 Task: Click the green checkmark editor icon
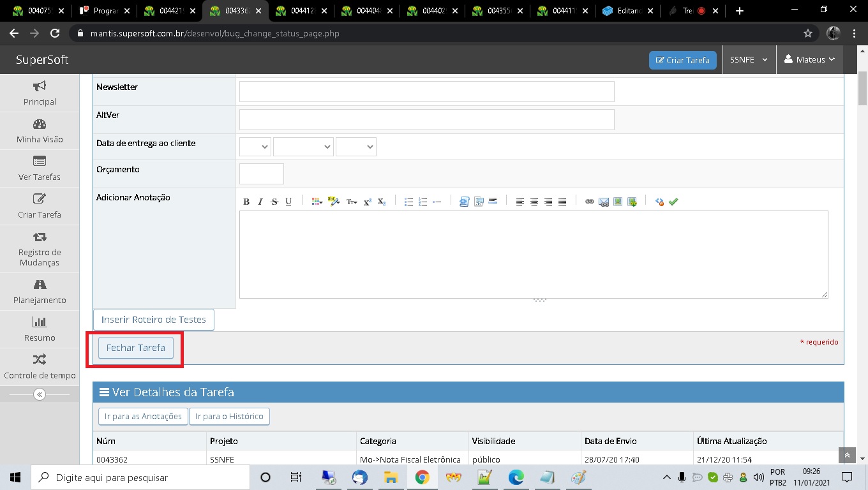pos(673,202)
